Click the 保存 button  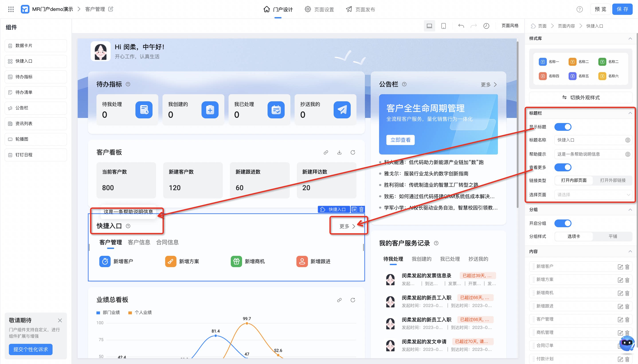(622, 9)
